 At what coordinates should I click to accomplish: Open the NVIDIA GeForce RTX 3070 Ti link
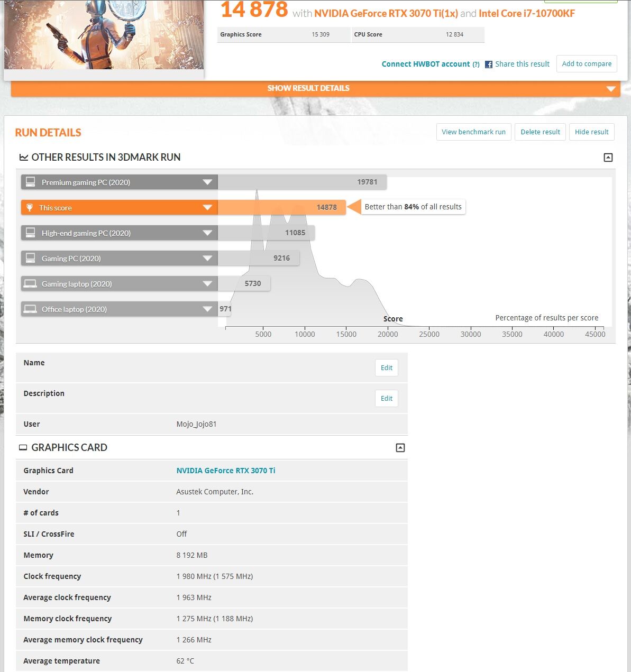coord(226,471)
